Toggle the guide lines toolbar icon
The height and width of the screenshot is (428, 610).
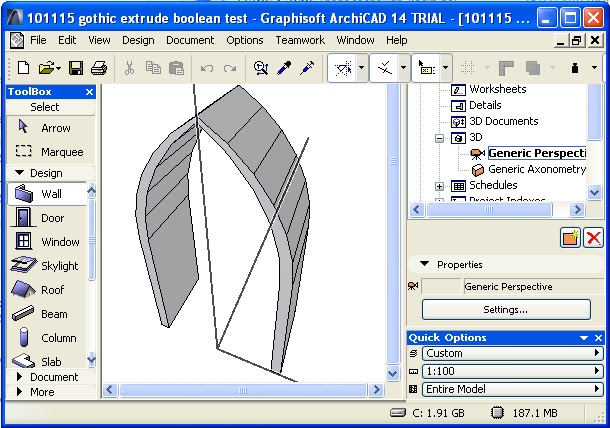(x=343, y=68)
